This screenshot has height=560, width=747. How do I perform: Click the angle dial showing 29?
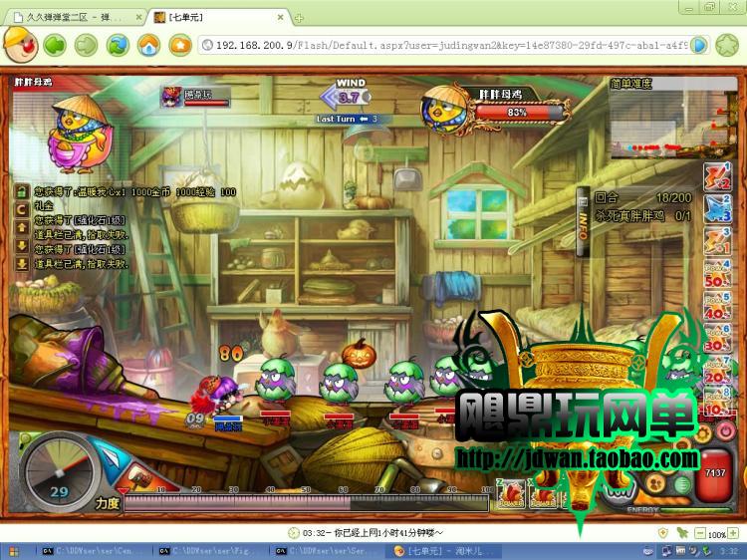point(59,474)
